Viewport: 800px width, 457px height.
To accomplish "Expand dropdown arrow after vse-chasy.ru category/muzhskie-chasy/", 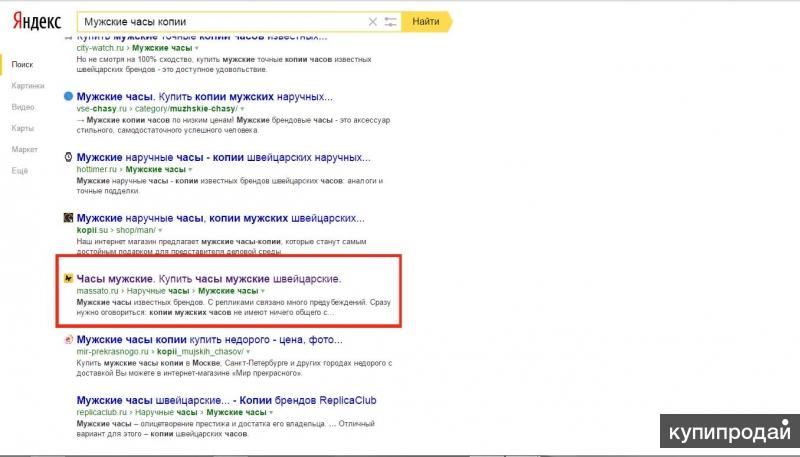I will (x=242, y=109).
